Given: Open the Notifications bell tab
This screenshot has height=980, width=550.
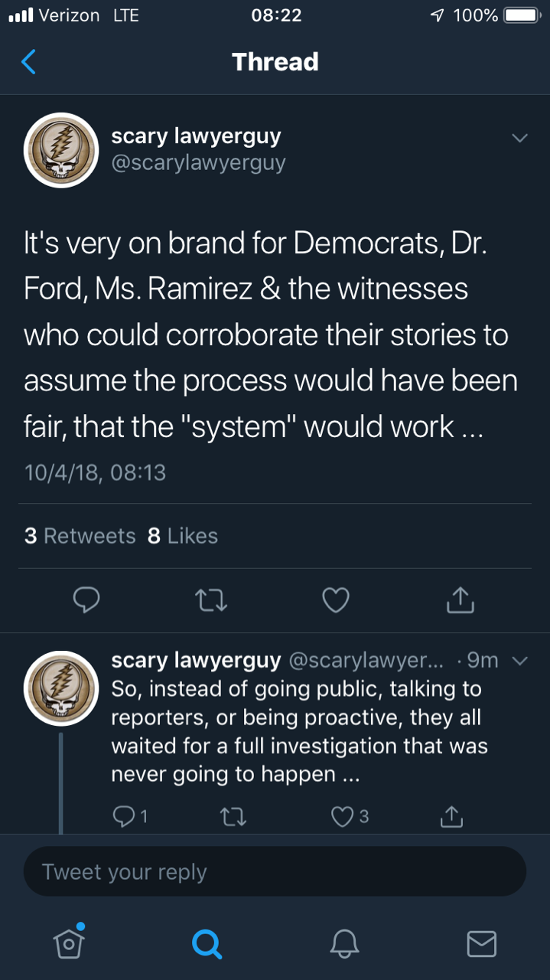Looking at the screenshot, I should tap(343, 943).
